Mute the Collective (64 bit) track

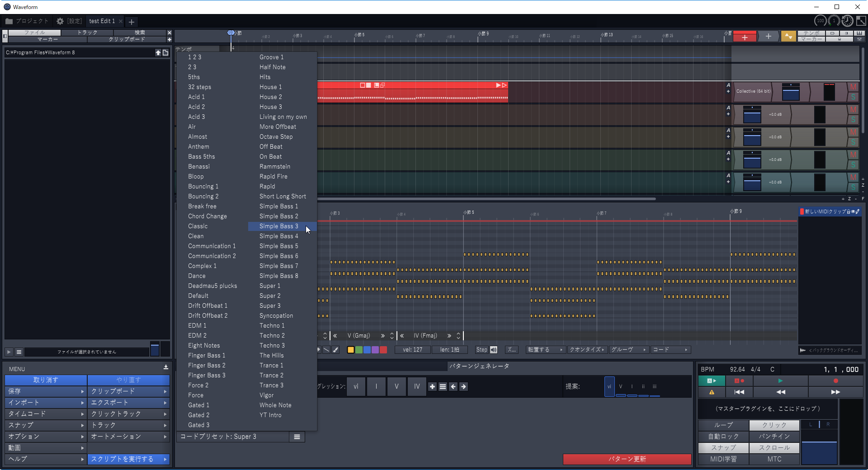click(x=853, y=87)
